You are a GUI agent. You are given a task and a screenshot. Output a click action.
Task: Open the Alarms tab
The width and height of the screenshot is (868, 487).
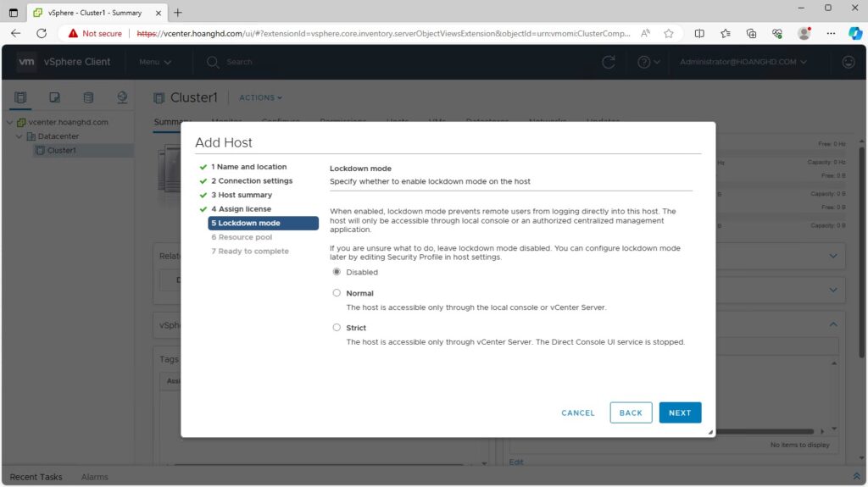click(x=95, y=477)
